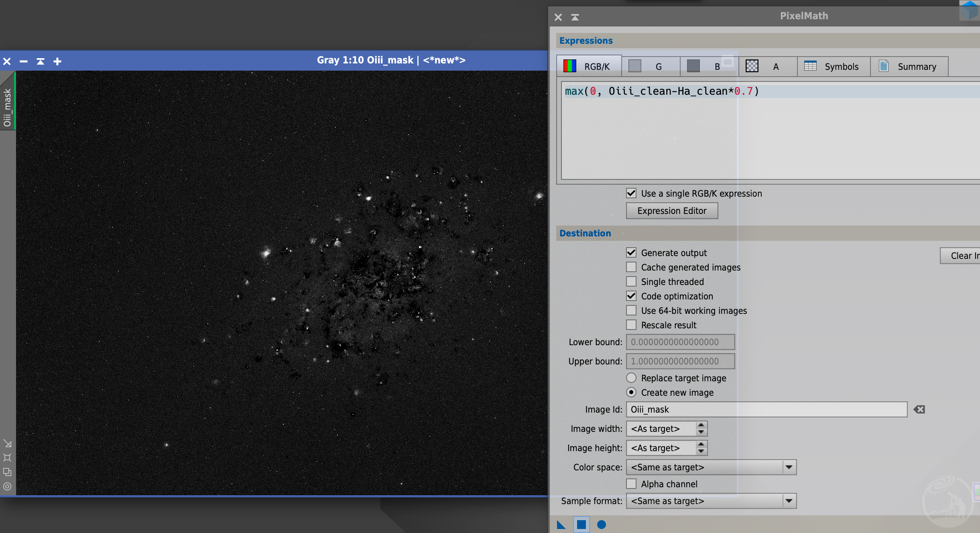Click the Apply Global circle icon
This screenshot has width=980, height=533.
pos(601,525)
